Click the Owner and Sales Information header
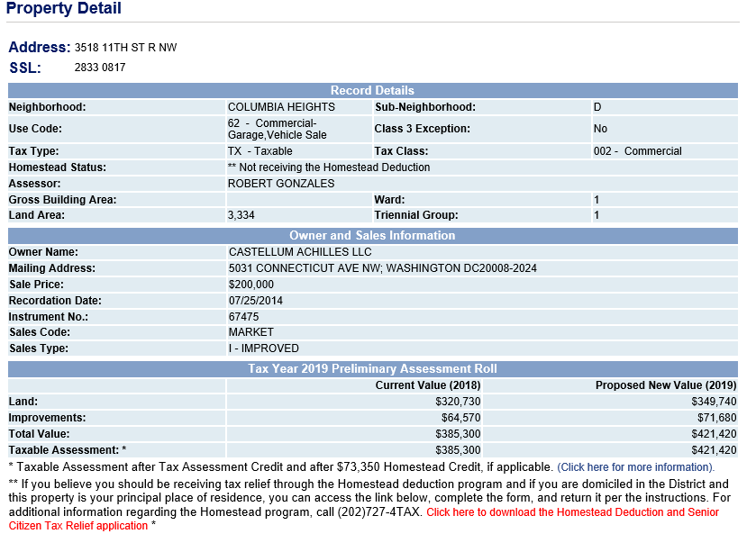The height and width of the screenshot is (552, 756). click(x=372, y=236)
